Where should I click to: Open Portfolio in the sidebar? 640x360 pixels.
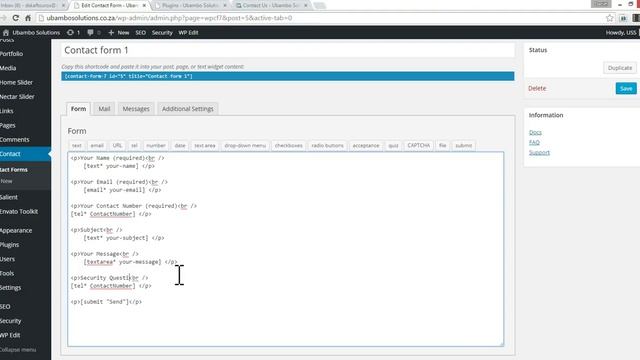[x=11, y=53]
